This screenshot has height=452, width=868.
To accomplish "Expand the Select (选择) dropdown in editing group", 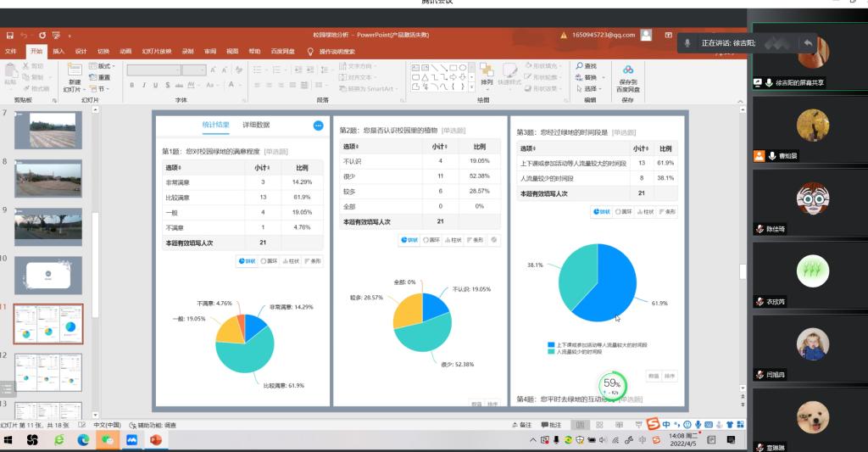I will (590, 88).
